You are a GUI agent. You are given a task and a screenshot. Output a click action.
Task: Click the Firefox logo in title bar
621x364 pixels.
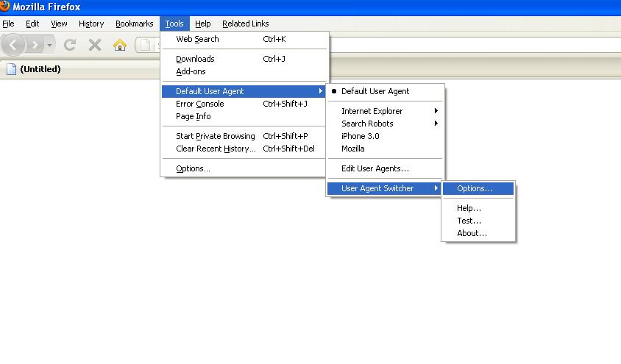click(x=4, y=6)
